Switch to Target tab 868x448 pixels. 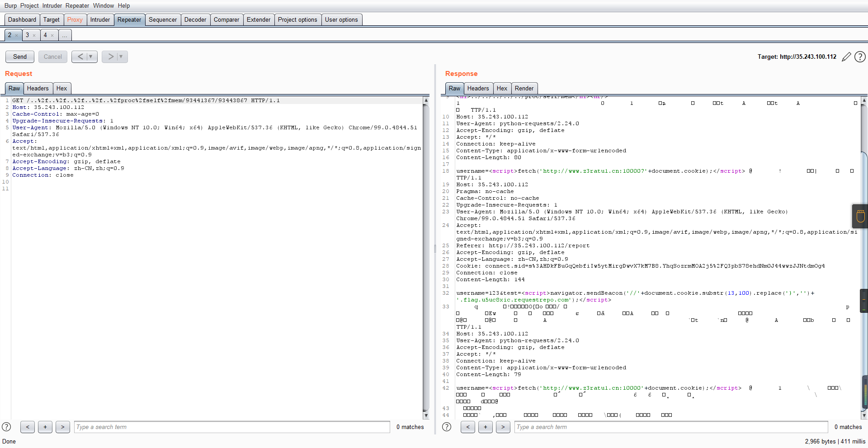coord(52,20)
